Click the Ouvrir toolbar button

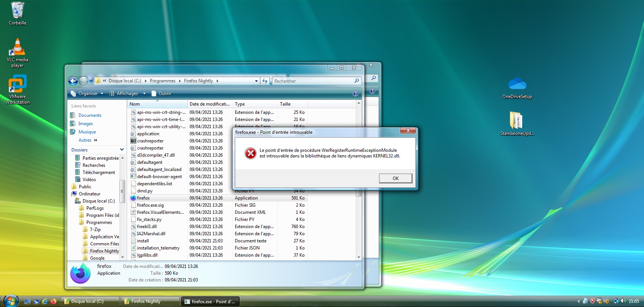coord(161,94)
